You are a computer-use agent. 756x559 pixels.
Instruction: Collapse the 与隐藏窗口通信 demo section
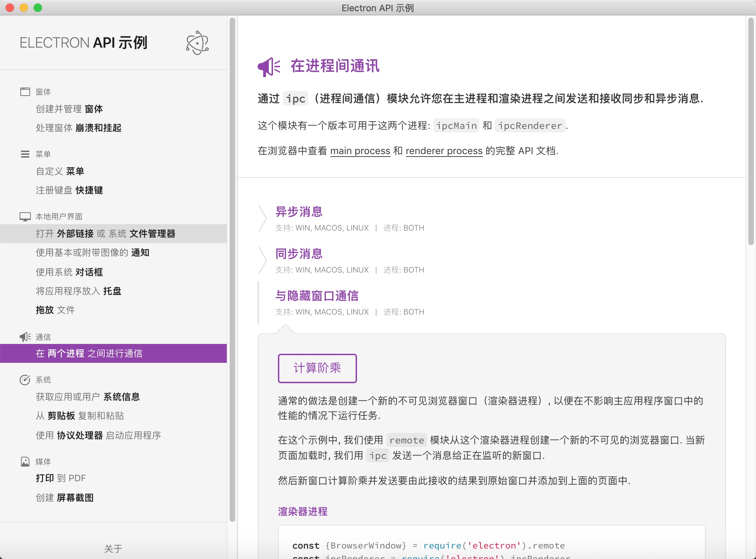pos(317,296)
